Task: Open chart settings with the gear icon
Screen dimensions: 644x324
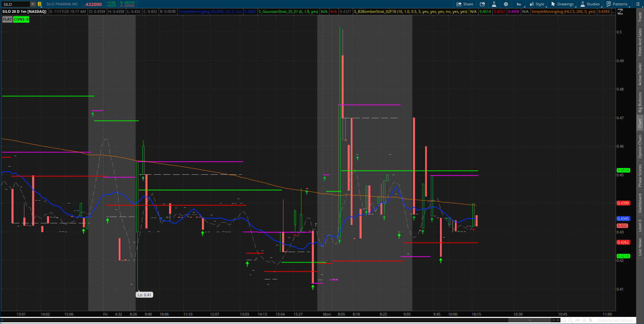Action: click(506, 4)
